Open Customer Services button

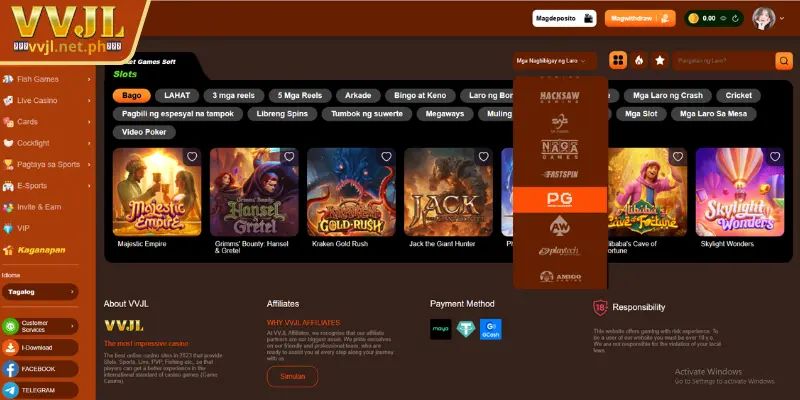click(x=40, y=326)
